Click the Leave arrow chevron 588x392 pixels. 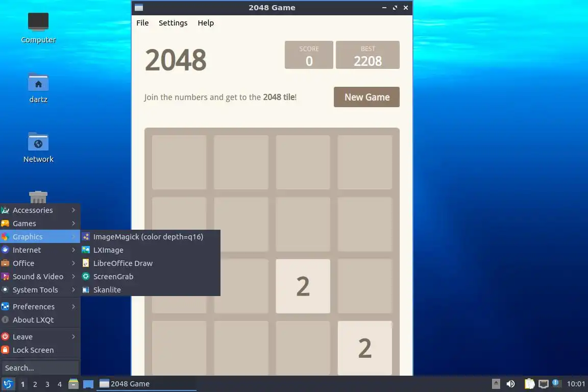coord(73,337)
